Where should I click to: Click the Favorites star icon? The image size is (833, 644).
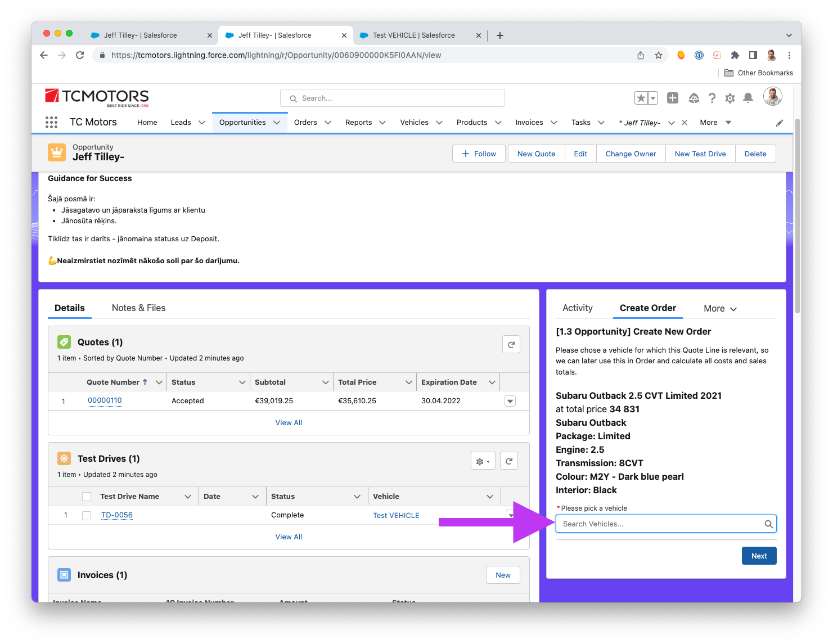641,98
